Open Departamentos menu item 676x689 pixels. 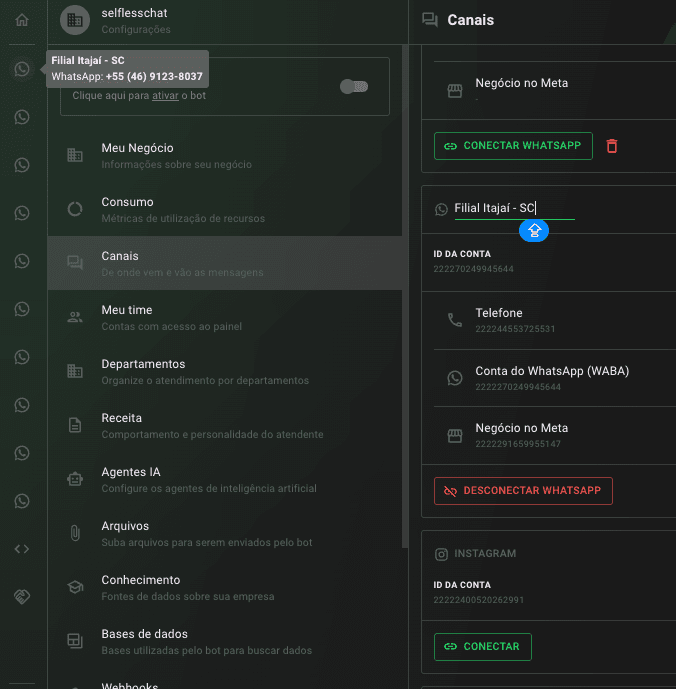225,372
